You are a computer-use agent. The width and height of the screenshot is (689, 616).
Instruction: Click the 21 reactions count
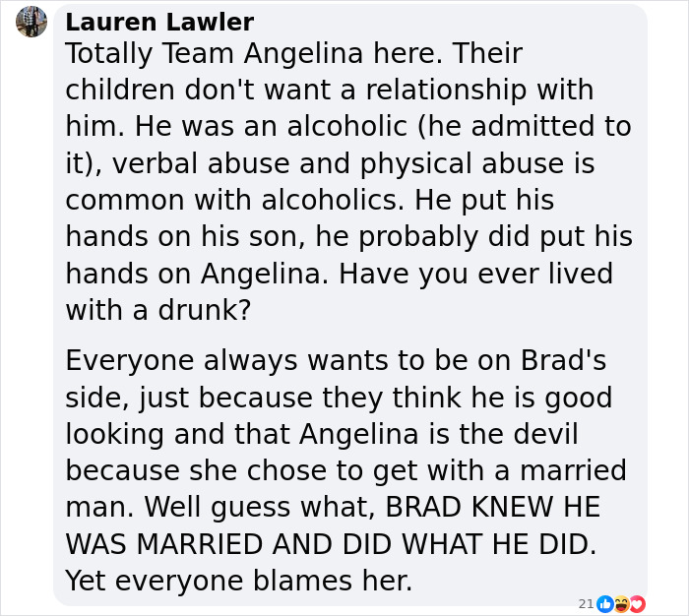point(586,603)
